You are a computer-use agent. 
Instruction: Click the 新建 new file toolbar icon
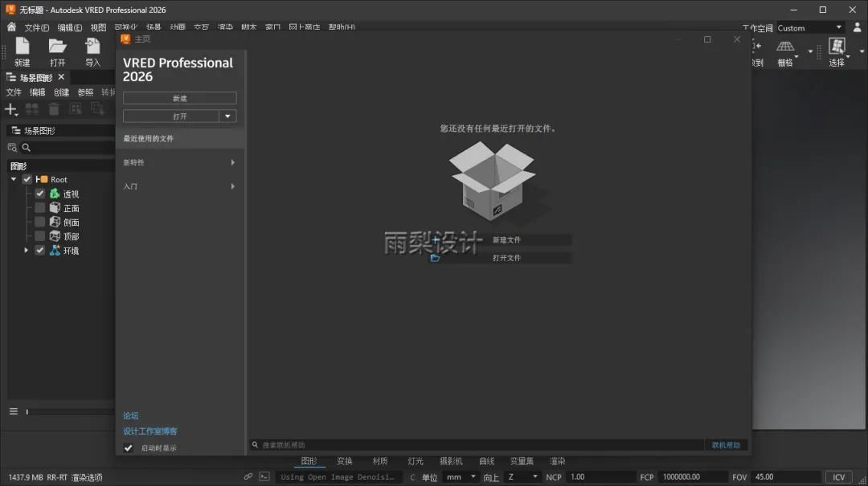(x=23, y=47)
